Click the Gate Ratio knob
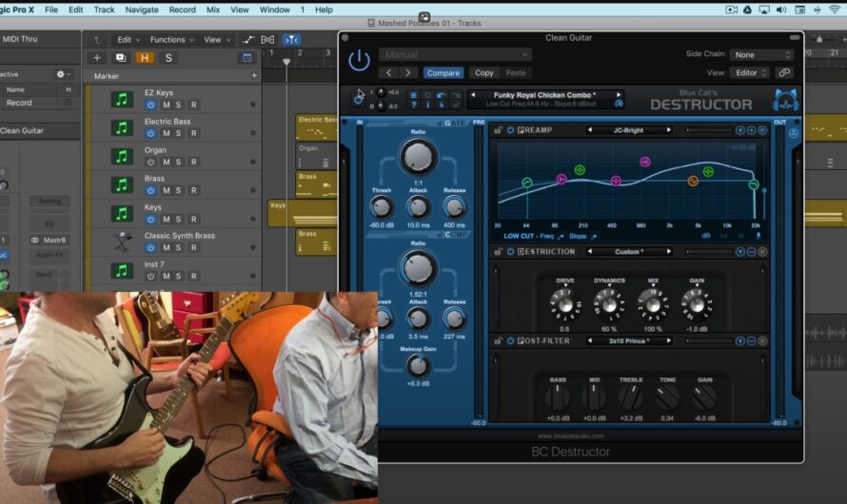Image resolution: width=847 pixels, height=504 pixels. click(x=418, y=157)
